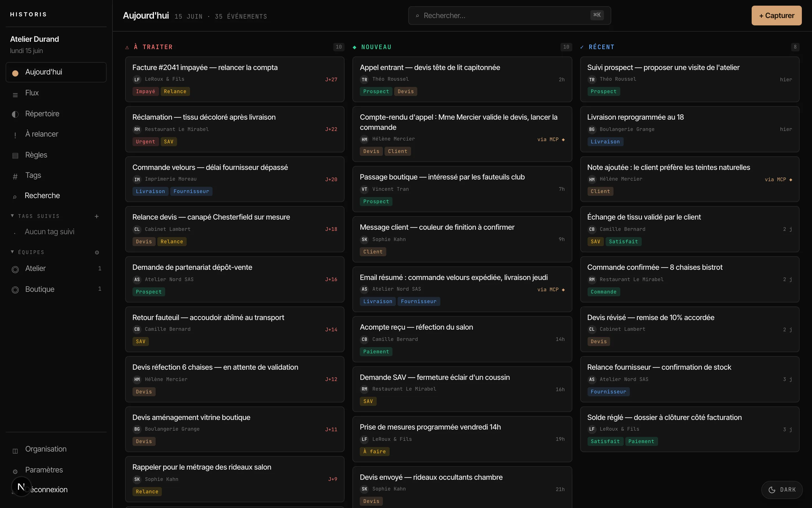Viewport: 812px width, 508px height.
Task: Click the + Capturer button
Action: [x=776, y=16]
